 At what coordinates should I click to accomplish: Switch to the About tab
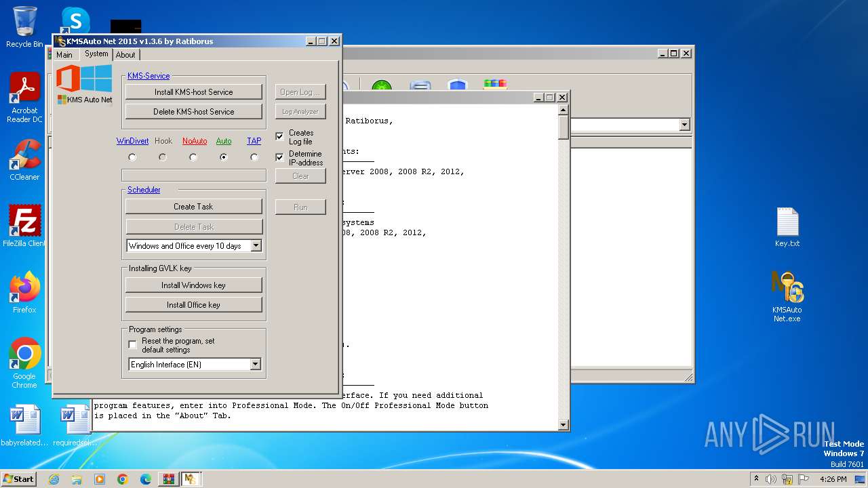tap(125, 55)
